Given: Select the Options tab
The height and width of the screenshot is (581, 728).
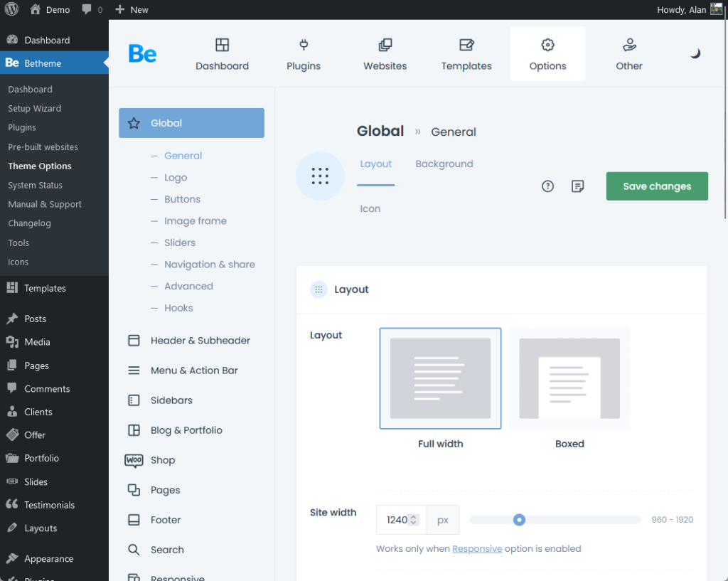Looking at the screenshot, I should [548, 54].
